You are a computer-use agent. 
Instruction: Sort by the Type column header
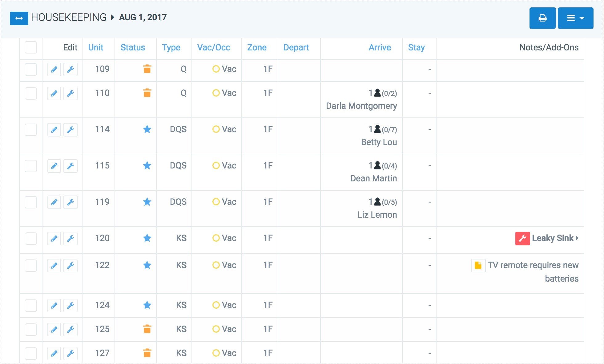click(x=171, y=48)
